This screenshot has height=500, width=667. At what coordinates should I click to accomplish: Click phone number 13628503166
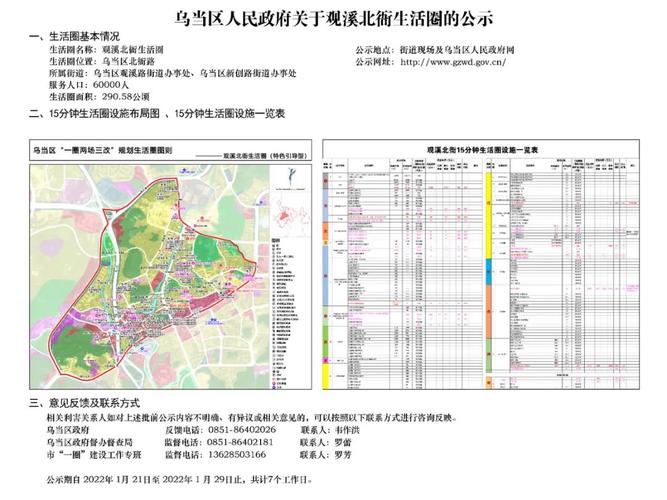(237, 454)
